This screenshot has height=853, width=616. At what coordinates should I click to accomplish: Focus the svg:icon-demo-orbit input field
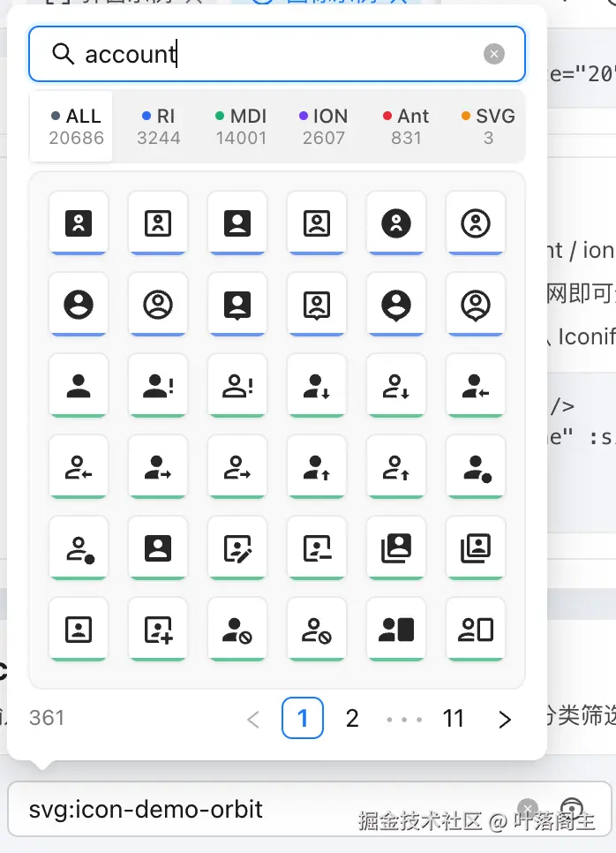[310, 809]
